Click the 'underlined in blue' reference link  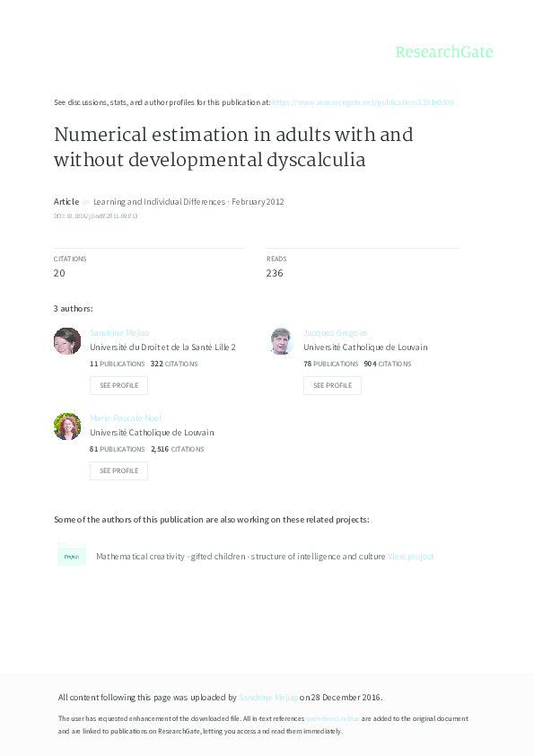pos(333,718)
